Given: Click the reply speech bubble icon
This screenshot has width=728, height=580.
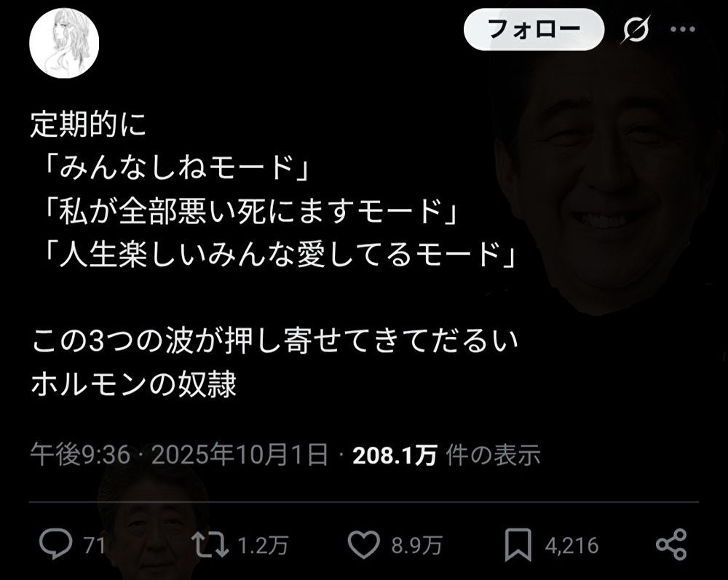Looking at the screenshot, I should pyautogui.click(x=56, y=544).
